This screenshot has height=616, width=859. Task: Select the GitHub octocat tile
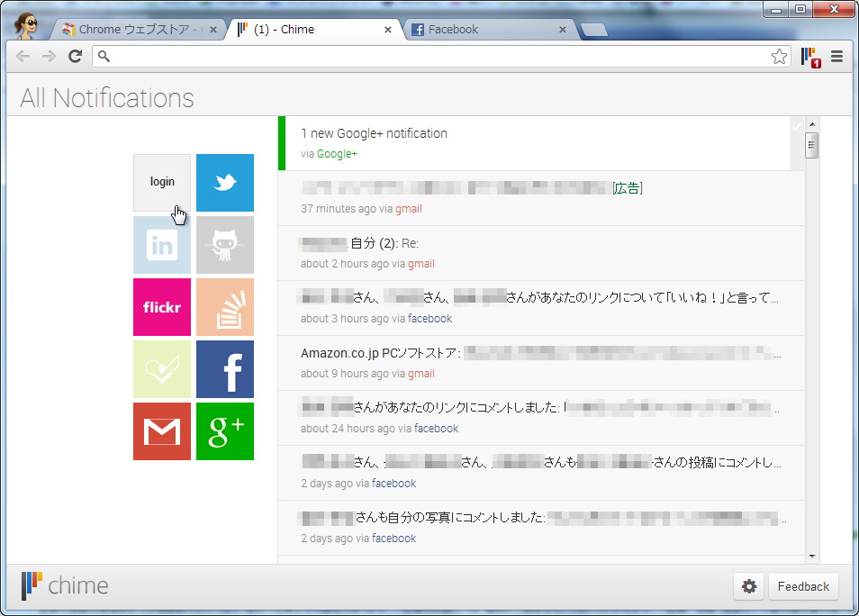[x=225, y=245]
